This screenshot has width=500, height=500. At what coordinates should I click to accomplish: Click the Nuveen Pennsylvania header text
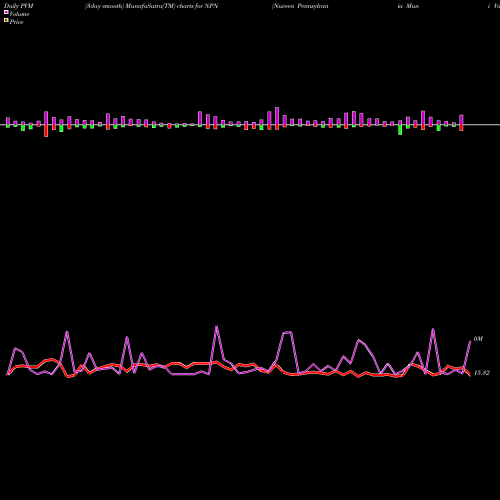point(300,6)
